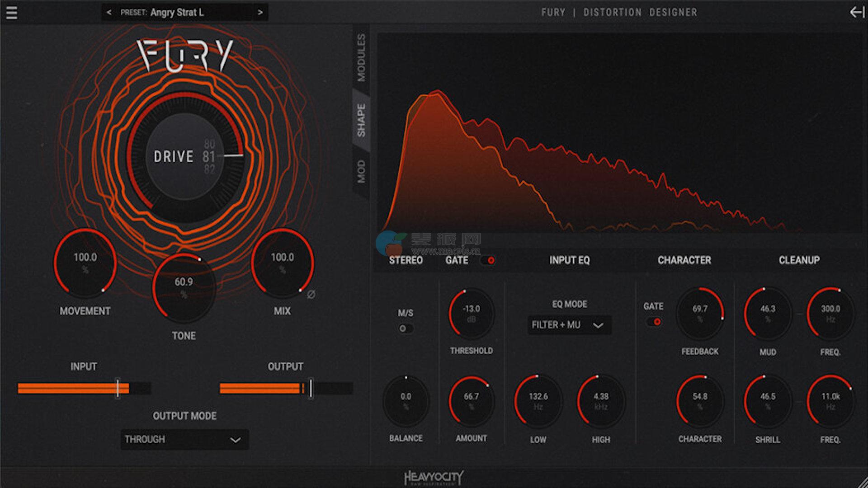Click the CHARACTER knob
The image size is (868, 488).
[x=700, y=401]
